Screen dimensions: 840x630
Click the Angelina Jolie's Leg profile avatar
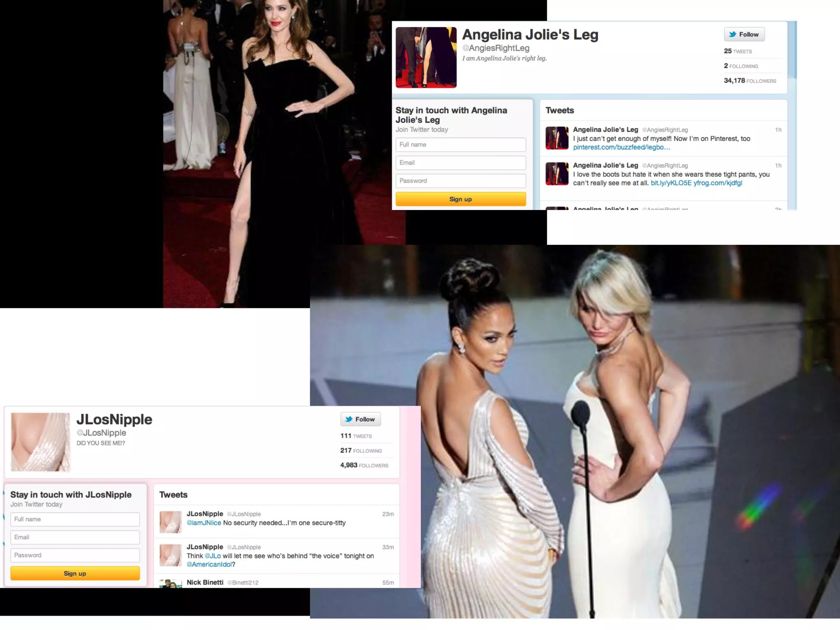click(x=426, y=57)
